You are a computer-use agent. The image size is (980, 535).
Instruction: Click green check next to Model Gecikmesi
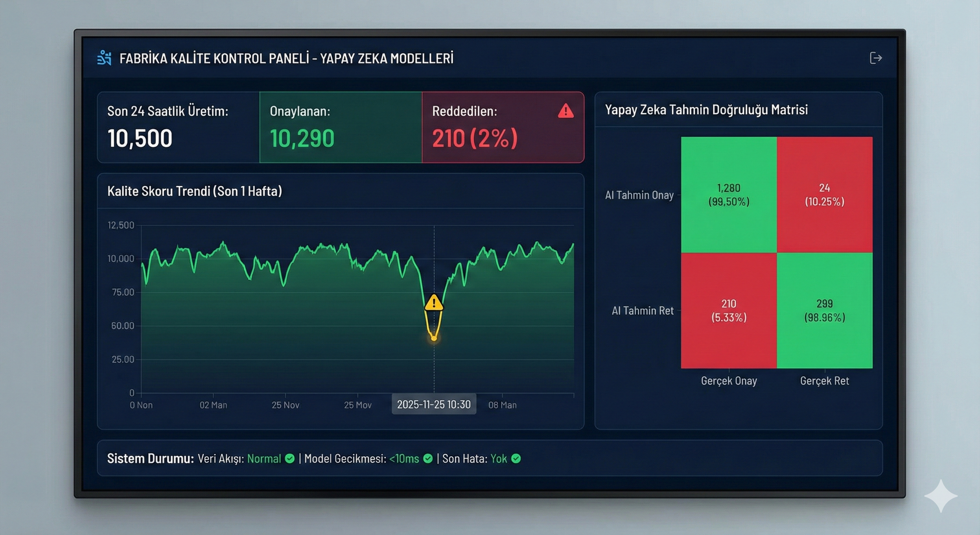pos(428,458)
